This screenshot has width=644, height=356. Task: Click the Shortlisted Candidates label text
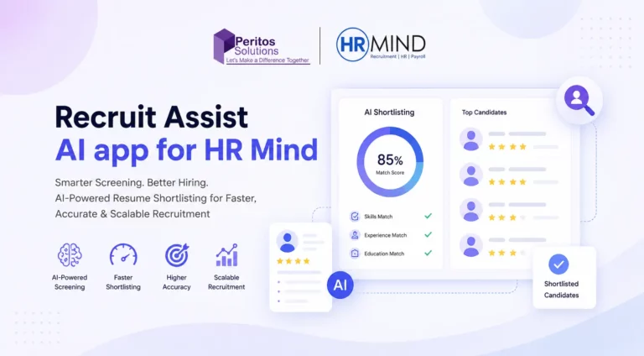coord(562,290)
